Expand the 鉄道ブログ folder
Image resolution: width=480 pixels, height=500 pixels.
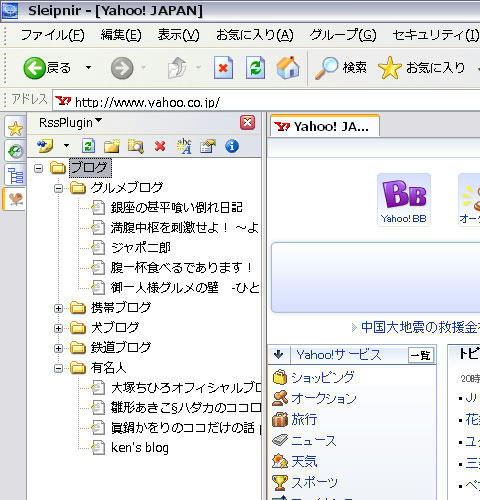pyautogui.click(x=58, y=349)
